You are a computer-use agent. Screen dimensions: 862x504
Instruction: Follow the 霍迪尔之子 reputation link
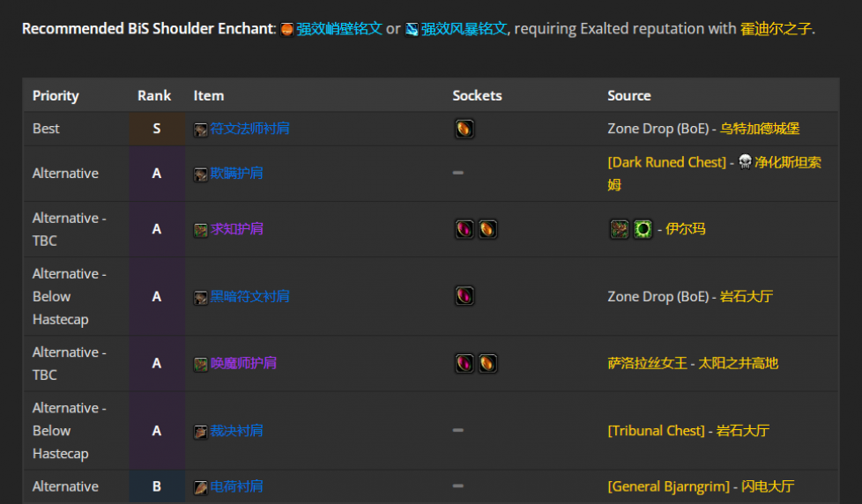pyautogui.click(x=776, y=28)
